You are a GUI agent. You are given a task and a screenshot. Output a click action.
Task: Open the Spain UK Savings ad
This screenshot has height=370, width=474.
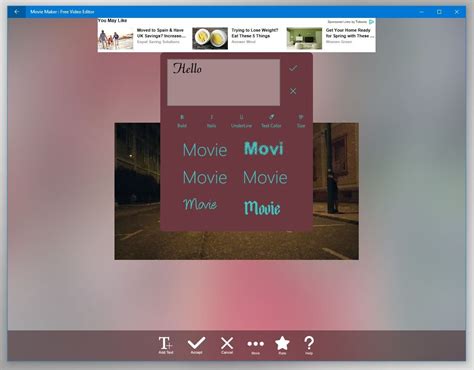click(x=161, y=36)
